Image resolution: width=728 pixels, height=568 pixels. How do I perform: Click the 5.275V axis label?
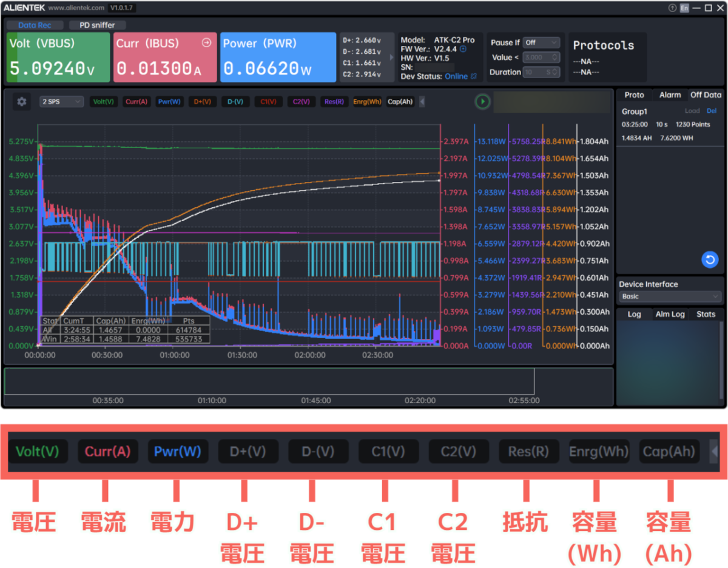click(20, 141)
